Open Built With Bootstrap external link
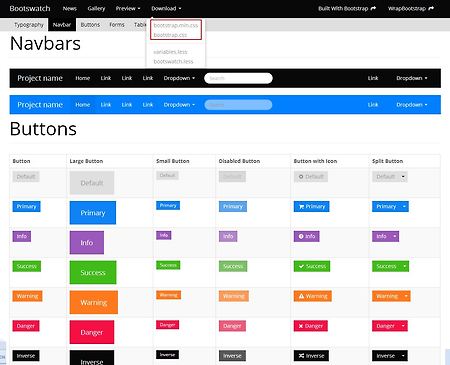Viewport: 450px width, 365px height. click(347, 8)
